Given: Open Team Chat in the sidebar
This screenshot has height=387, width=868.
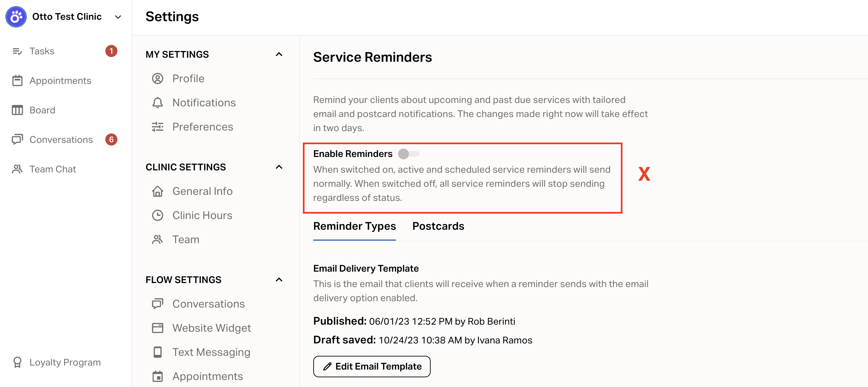Looking at the screenshot, I should [53, 169].
